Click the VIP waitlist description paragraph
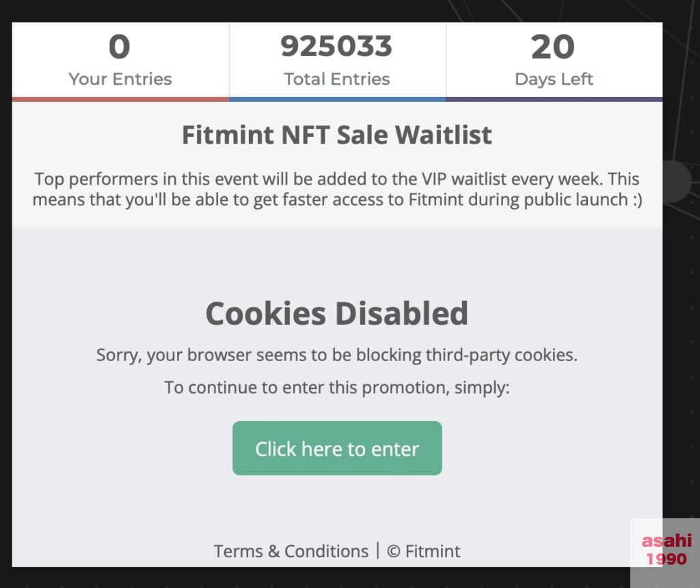This screenshot has height=588, width=700. click(337, 189)
